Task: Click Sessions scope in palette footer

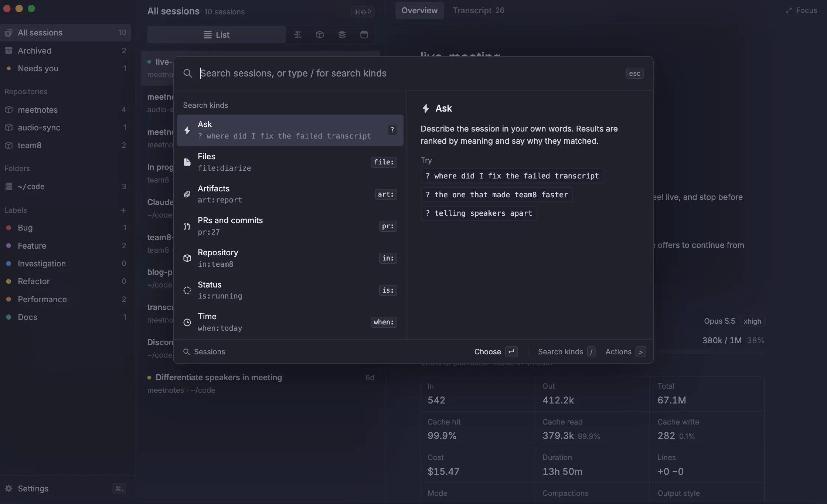Action: click(x=204, y=352)
